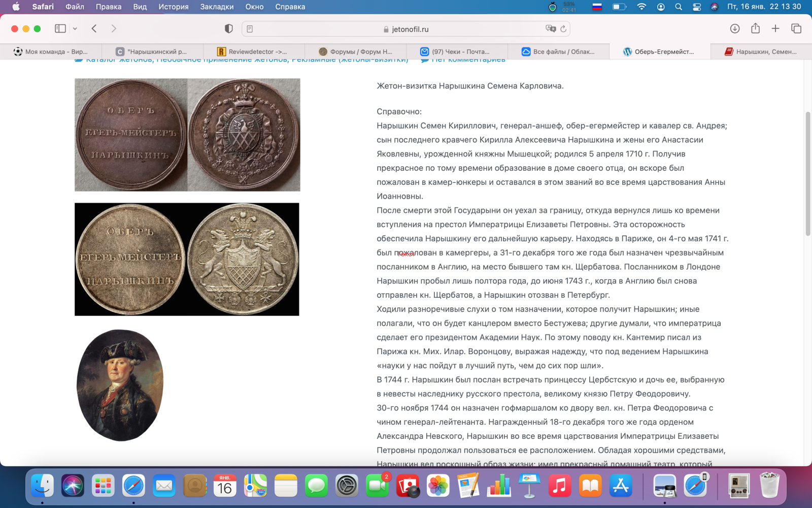812x508 pixels.
Task: Open the input language flag menu
Action: tap(597, 7)
